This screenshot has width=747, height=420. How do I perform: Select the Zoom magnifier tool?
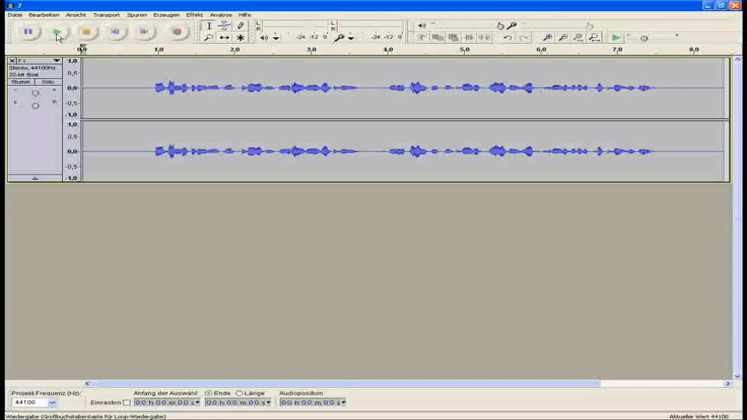[x=209, y=38]
